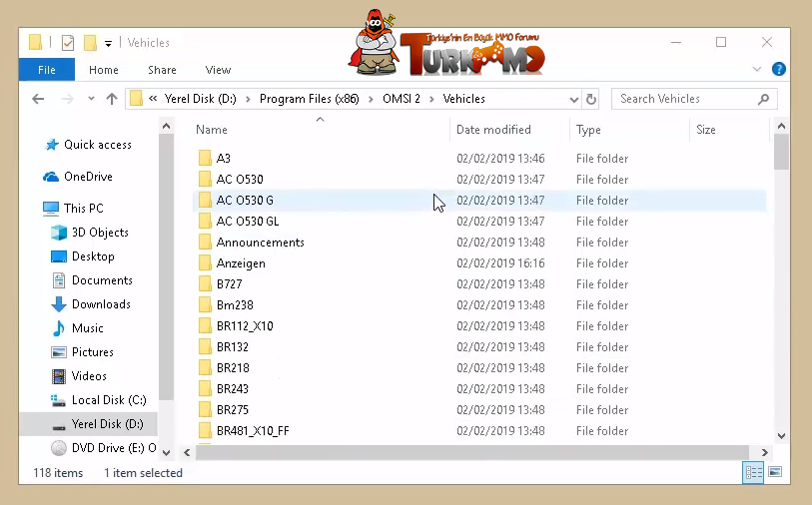Screen dimensions: 812x505
Task: Open the File menu tab
Action: (x=47, y=70)
